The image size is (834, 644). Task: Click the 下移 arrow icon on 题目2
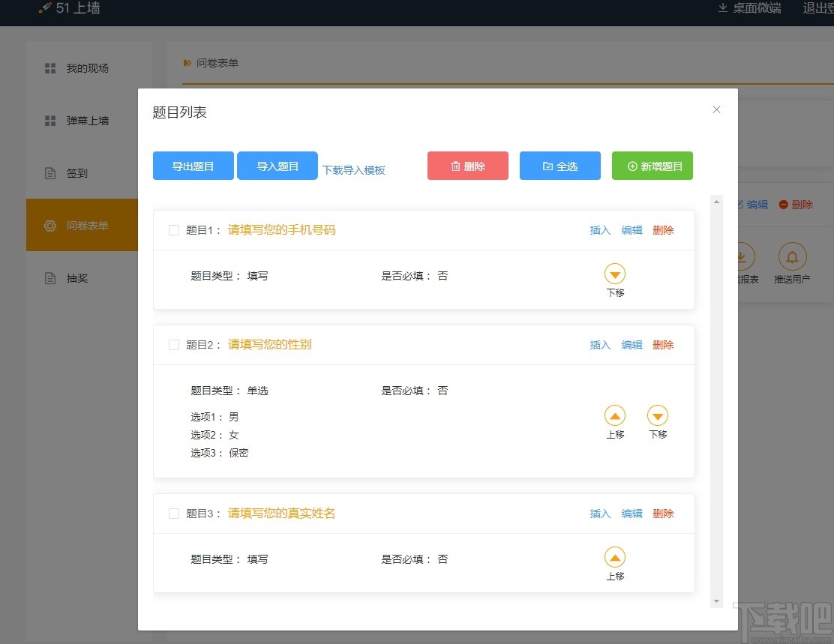pos(658,415)
